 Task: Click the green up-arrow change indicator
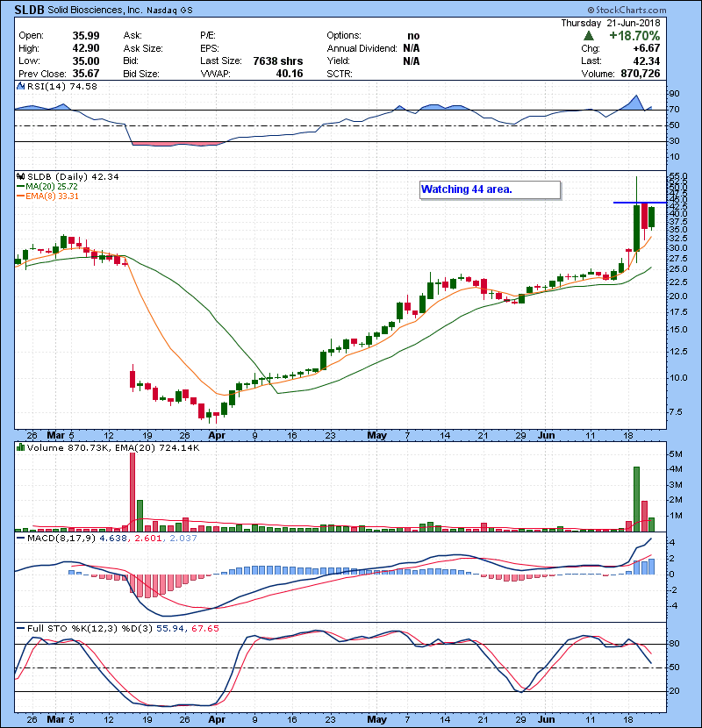[x=588, y=34]
